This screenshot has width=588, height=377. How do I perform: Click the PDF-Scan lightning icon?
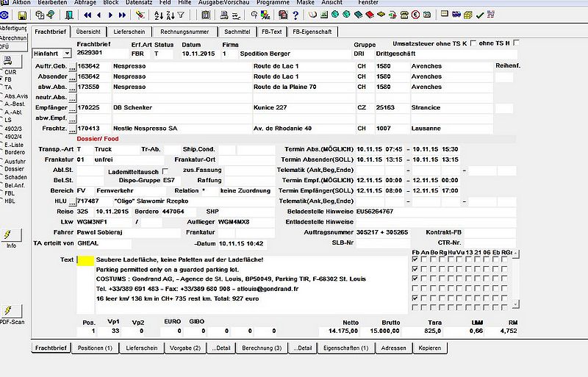[10, 311]
